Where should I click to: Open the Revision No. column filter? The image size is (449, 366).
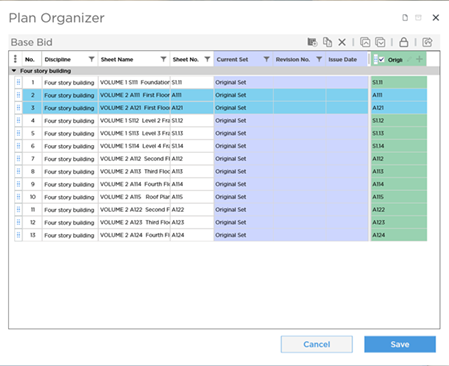pos(319,59)
